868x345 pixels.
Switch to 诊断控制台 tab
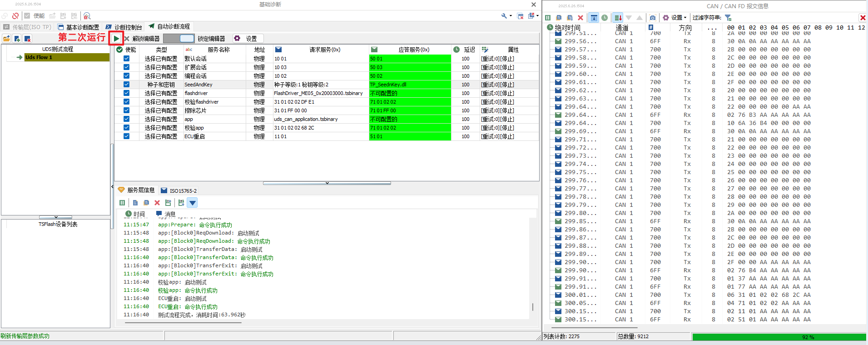(124, 27)
